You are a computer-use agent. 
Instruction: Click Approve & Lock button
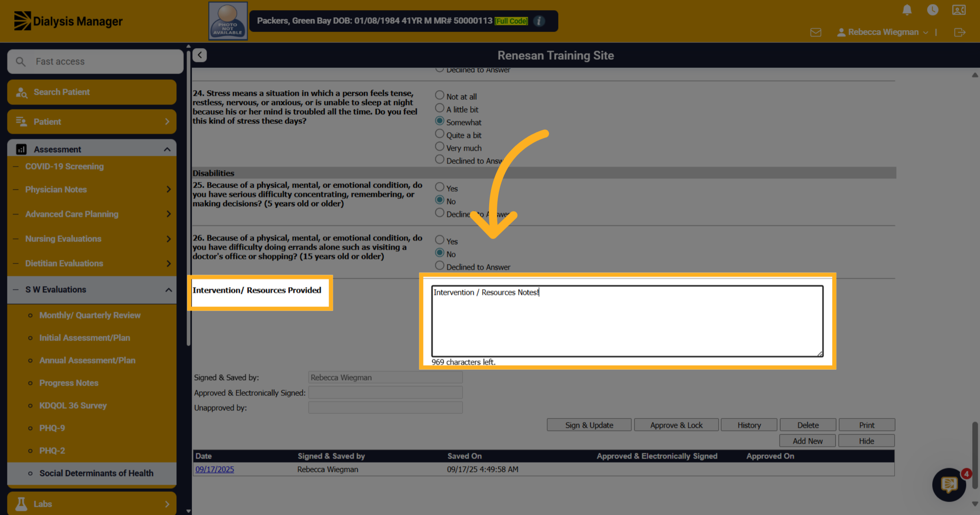point(676,425)
